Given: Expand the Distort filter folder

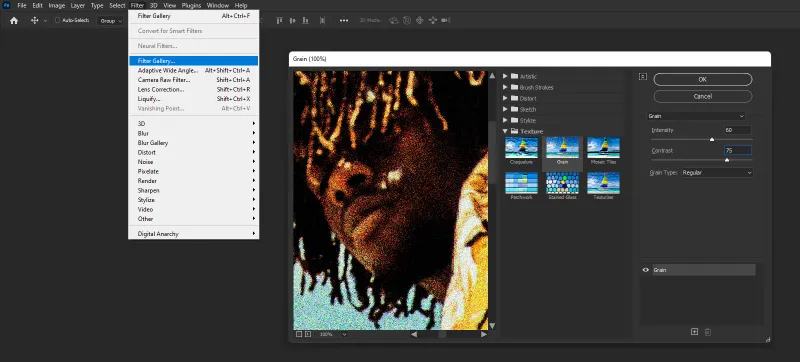Looking at the screenshot, I should pos(505,98).
